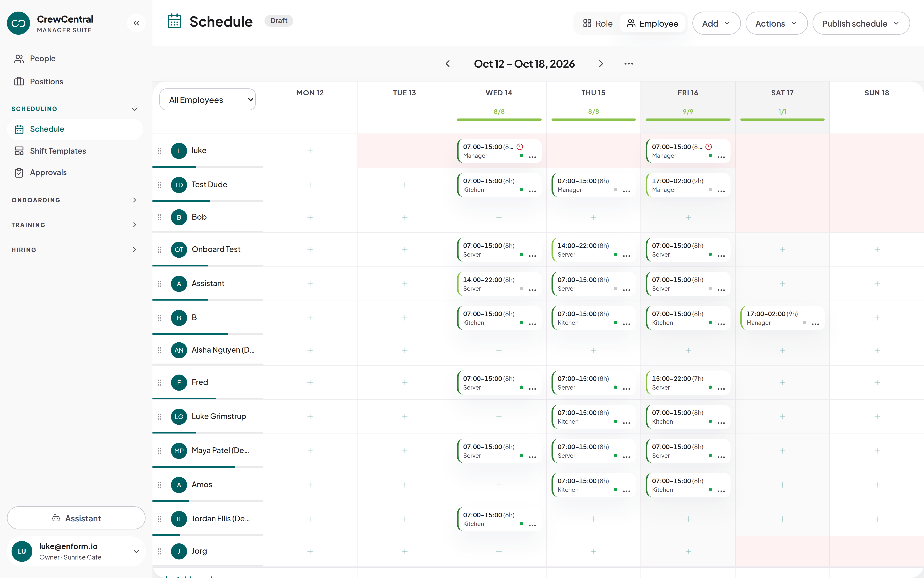
Task: Click Friday 9/9 coverage progress bar
Action: click(x=688, y=120)
